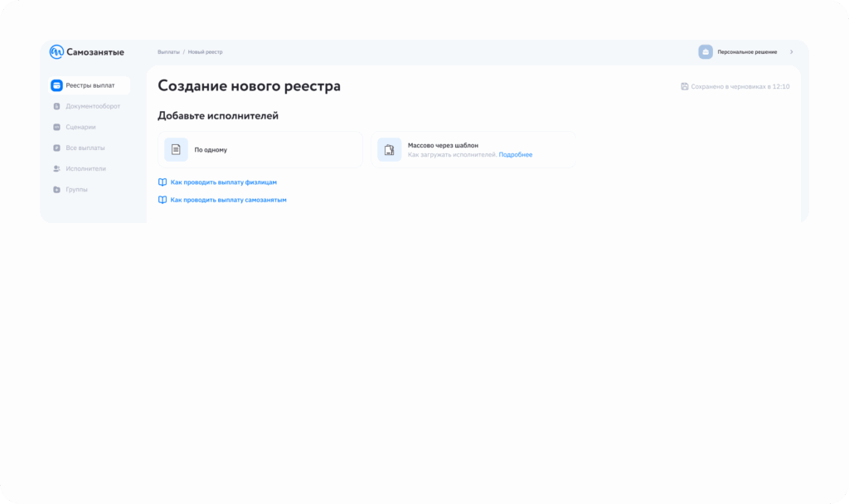Open Все выплаты in the sidebar
The height and width of the screenshot is (504, 849).
[x=85, y=148]
